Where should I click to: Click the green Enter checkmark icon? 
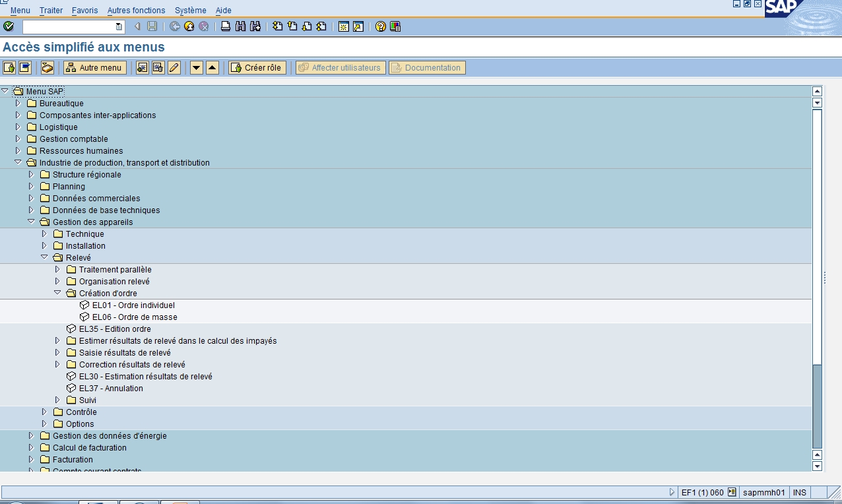click(9, 26)
